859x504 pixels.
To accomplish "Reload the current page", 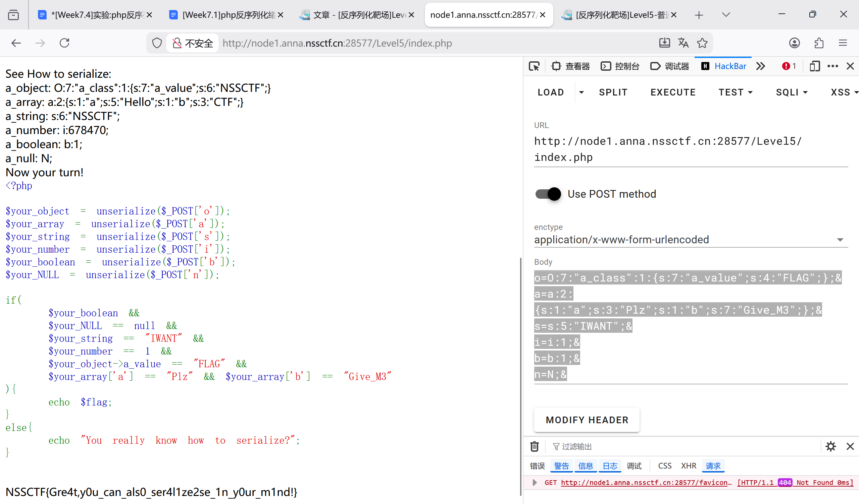I will [64, 43].
